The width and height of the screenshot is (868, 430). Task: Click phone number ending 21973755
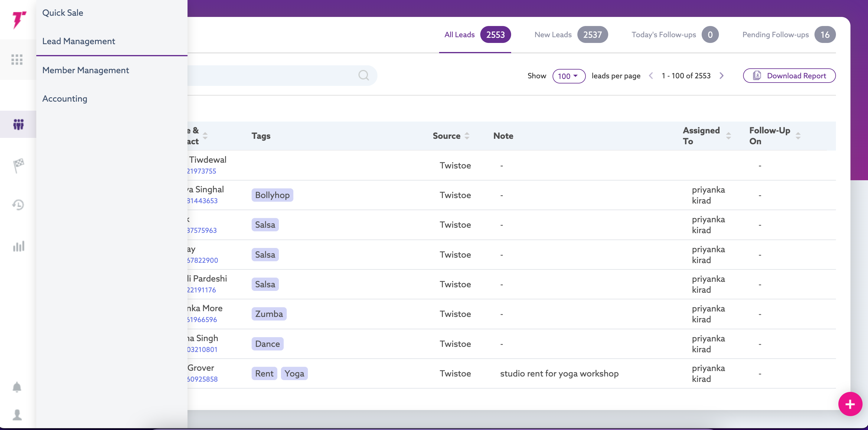coord(201,171)
